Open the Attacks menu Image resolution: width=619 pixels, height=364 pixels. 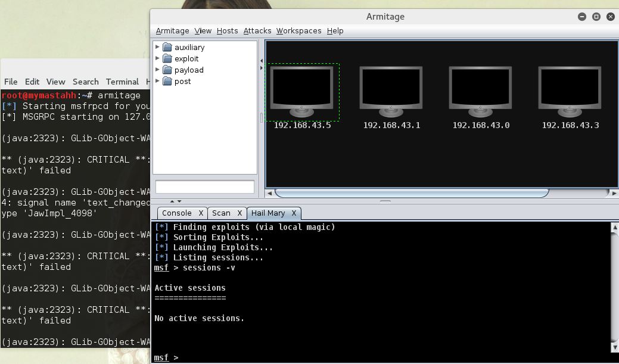[257, 31]
